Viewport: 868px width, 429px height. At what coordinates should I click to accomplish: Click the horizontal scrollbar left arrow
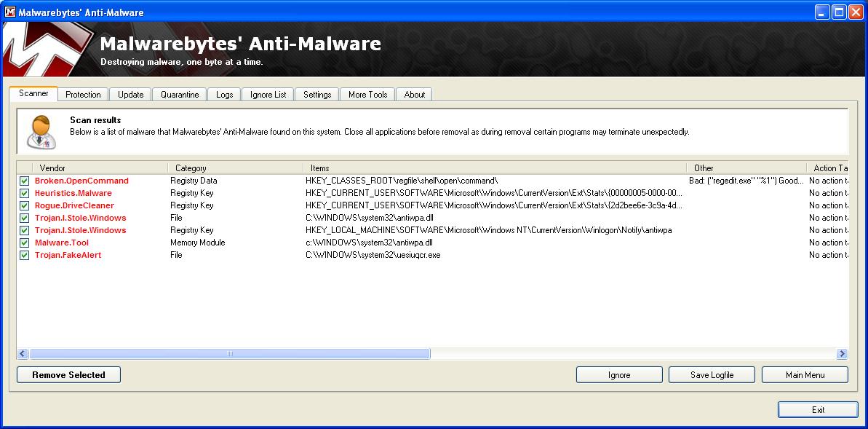coord(23,354)
